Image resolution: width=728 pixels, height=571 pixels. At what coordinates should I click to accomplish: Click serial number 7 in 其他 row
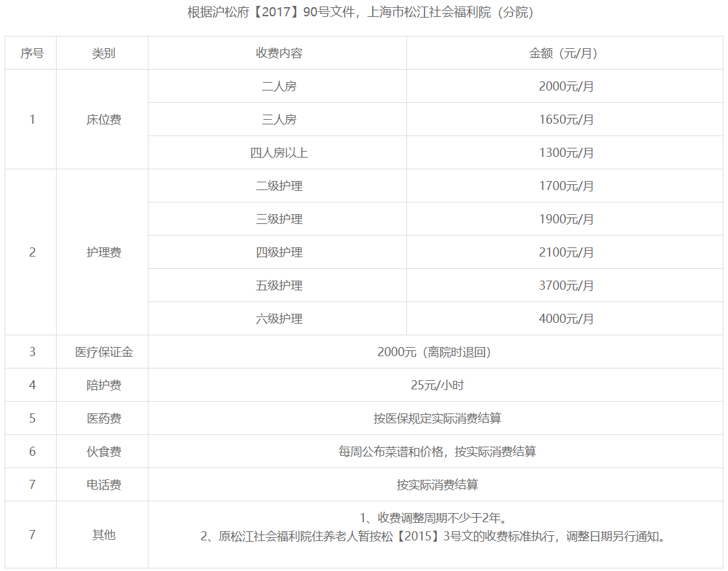click(32, 535)
